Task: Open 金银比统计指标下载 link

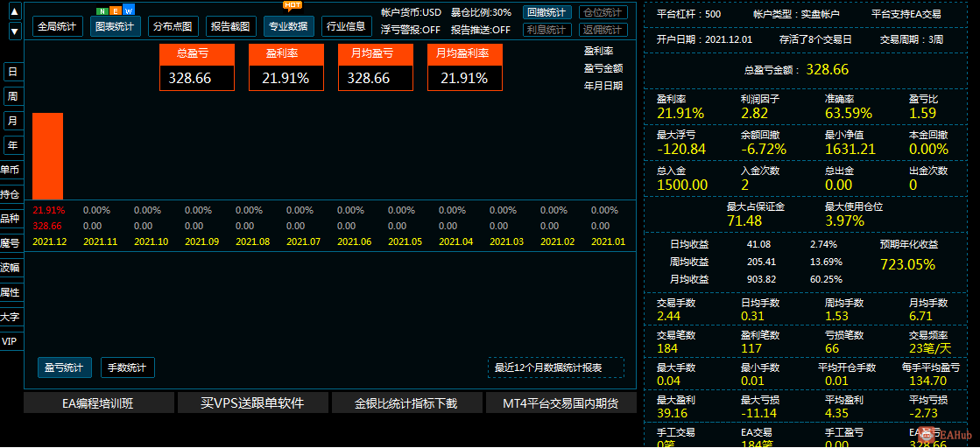Action: [407, 403]
